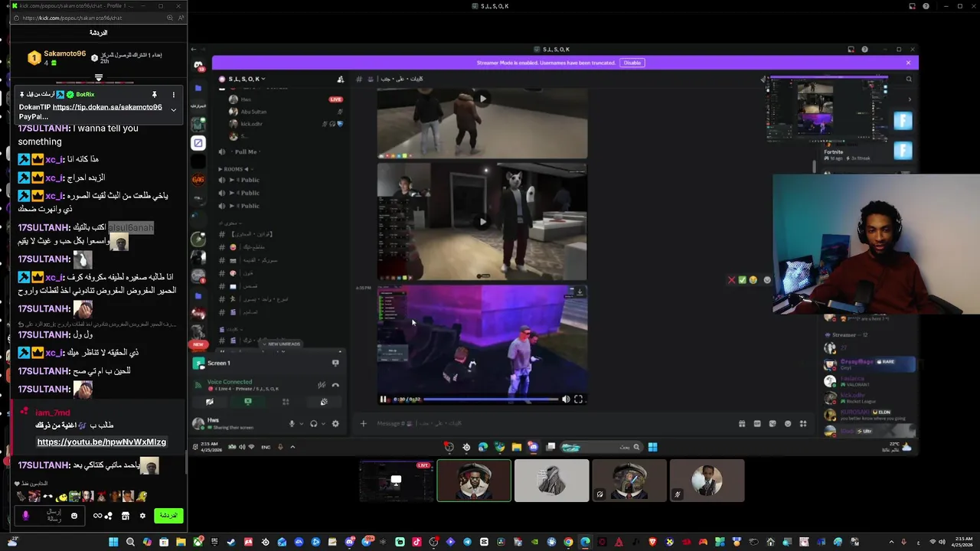
Task: Mute the microphone for Hws
Action: click(292, 424)
